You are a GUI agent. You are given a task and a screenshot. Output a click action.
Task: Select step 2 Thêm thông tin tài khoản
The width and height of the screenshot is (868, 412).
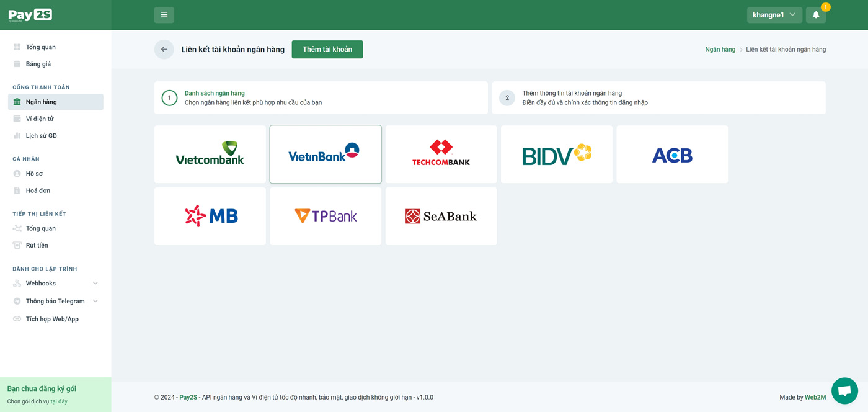tap(658, 97)
